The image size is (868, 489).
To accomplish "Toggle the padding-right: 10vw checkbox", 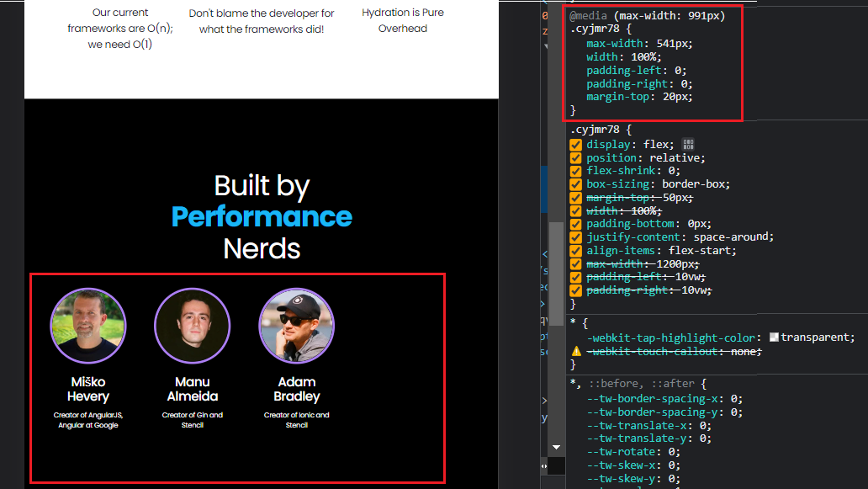I will (575, 290).
